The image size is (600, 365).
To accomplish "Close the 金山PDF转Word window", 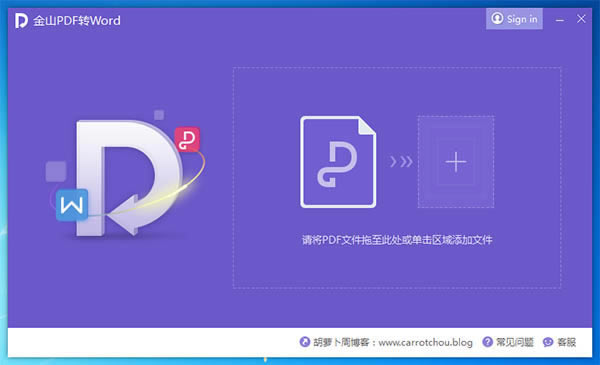I will (581, 19).
